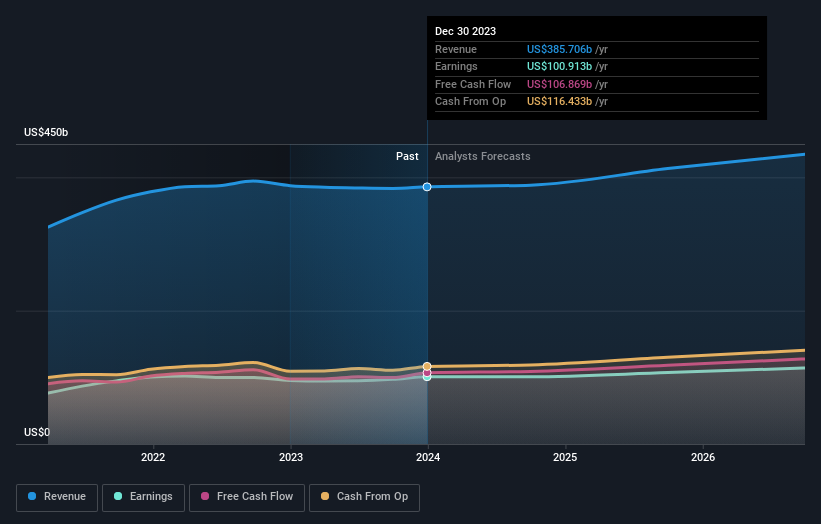
Task: Click the Analysts Forecasts label
Action: (482, 156)
